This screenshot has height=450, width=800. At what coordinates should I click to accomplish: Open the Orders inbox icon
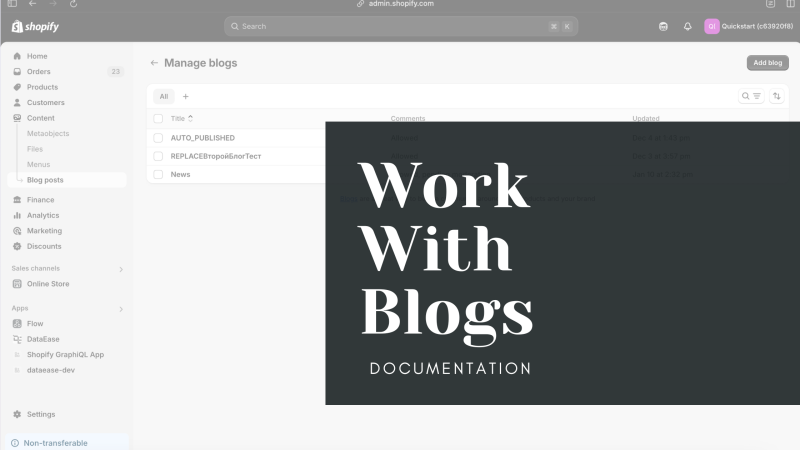click(x=17, y=71)
